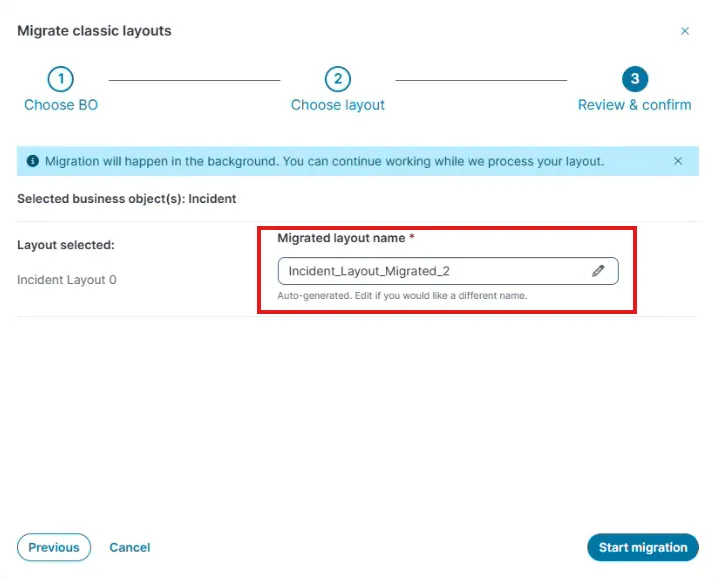Click the Choose BO step label
716x579 pixels.
click(x=61, y=105)
